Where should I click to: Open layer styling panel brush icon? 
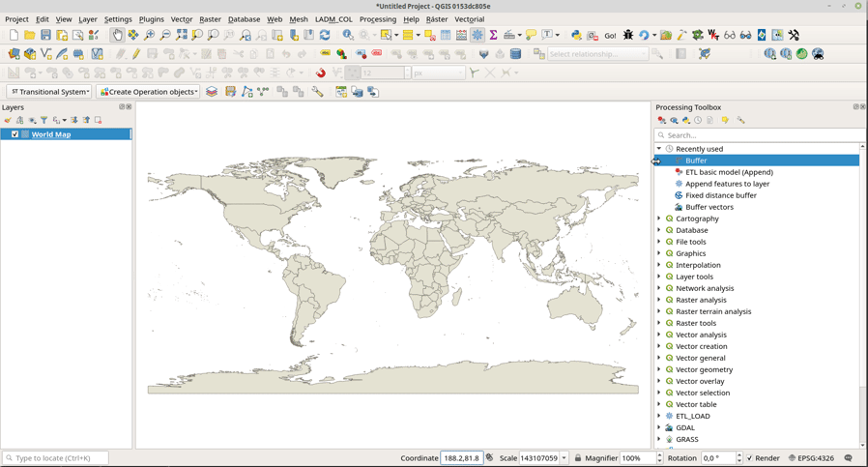coord(8,120)
